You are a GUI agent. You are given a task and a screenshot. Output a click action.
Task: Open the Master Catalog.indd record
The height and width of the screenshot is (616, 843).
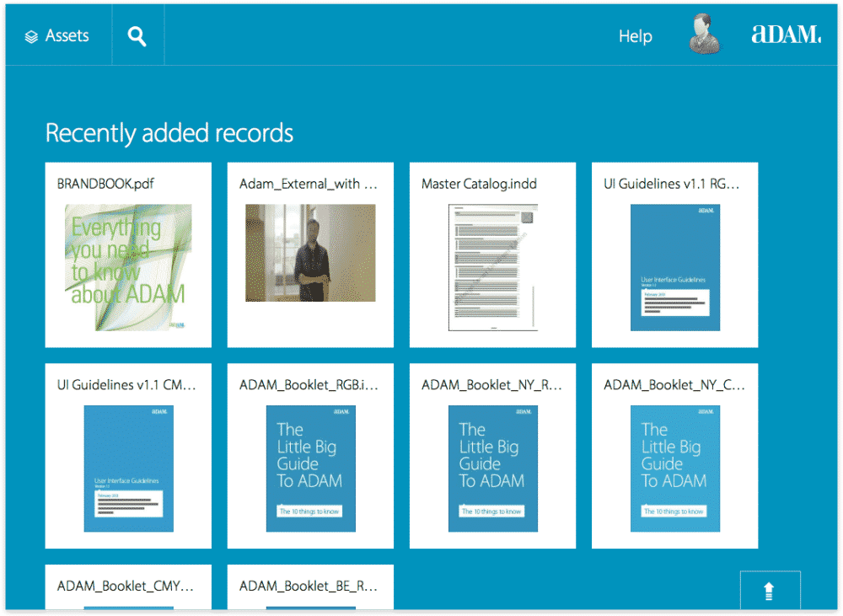[x=492, y=253]
